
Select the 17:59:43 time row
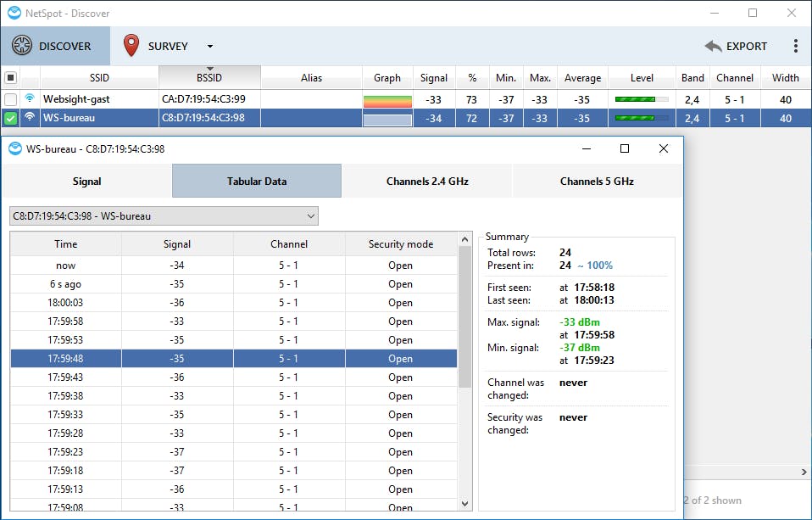pyautogui.click(x=234, y=377)
